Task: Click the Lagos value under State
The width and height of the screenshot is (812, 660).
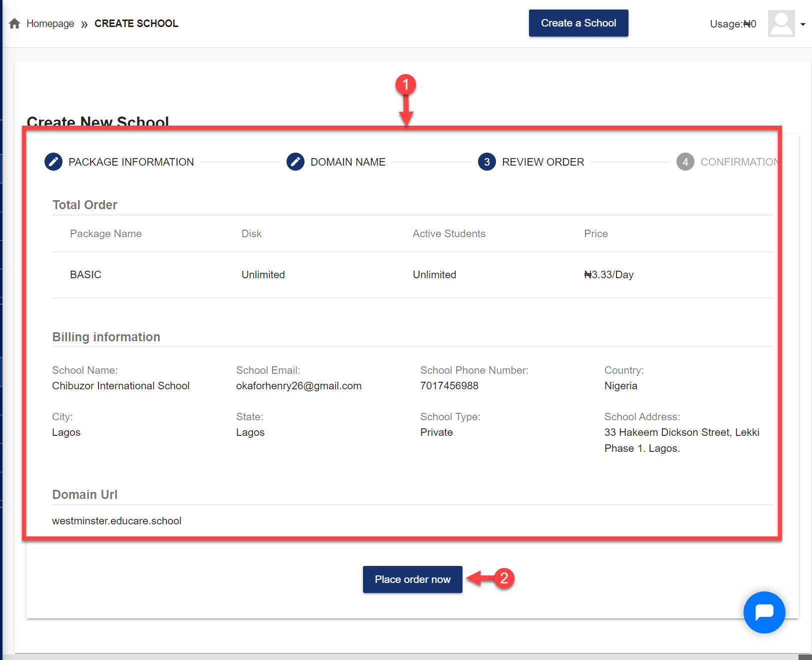Action: (250, 432)
